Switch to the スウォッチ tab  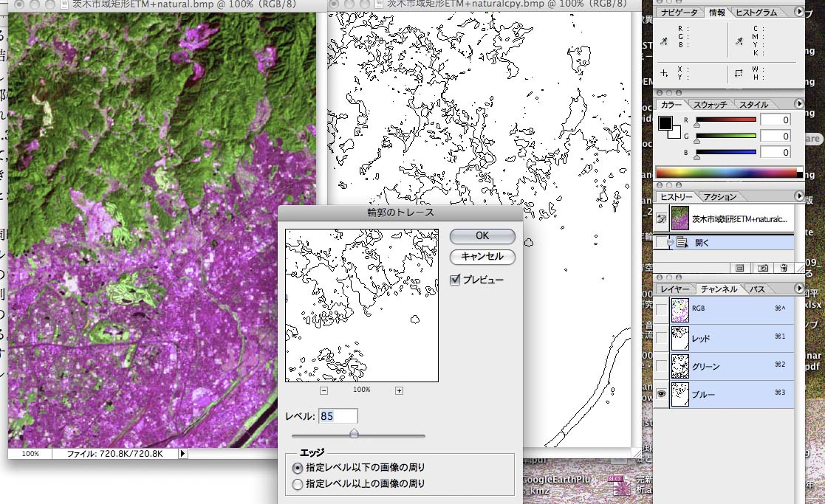(711, 105)
